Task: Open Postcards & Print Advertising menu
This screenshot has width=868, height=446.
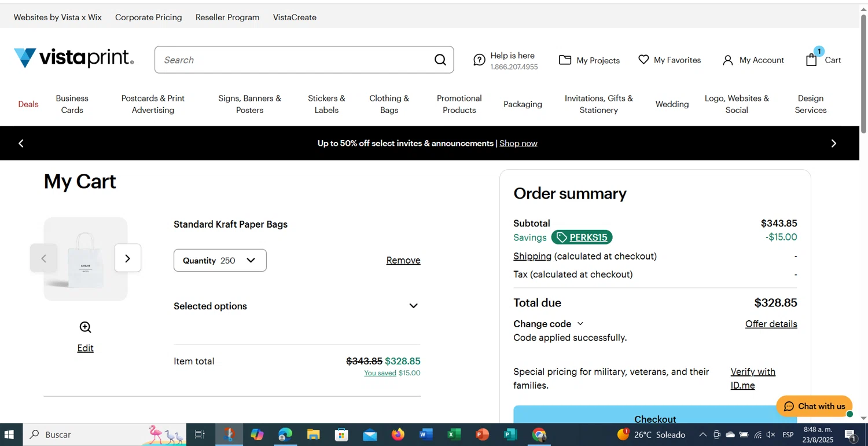Action: point(153,104)
